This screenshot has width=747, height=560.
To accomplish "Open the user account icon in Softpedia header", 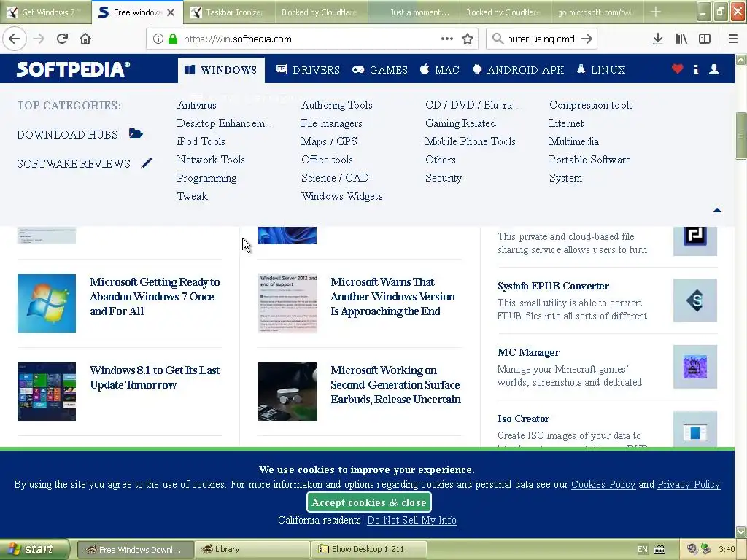I will (x=714, y=69).
